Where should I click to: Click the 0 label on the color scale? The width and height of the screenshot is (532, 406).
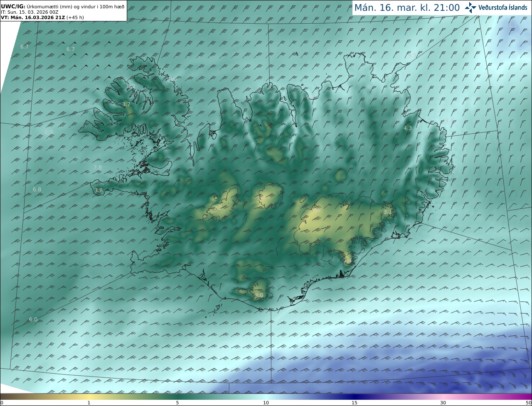tap(2, 403)
